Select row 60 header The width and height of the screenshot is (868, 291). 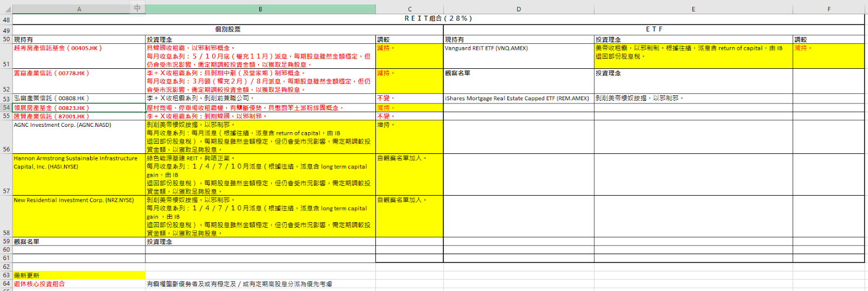[x=6, y=250]
